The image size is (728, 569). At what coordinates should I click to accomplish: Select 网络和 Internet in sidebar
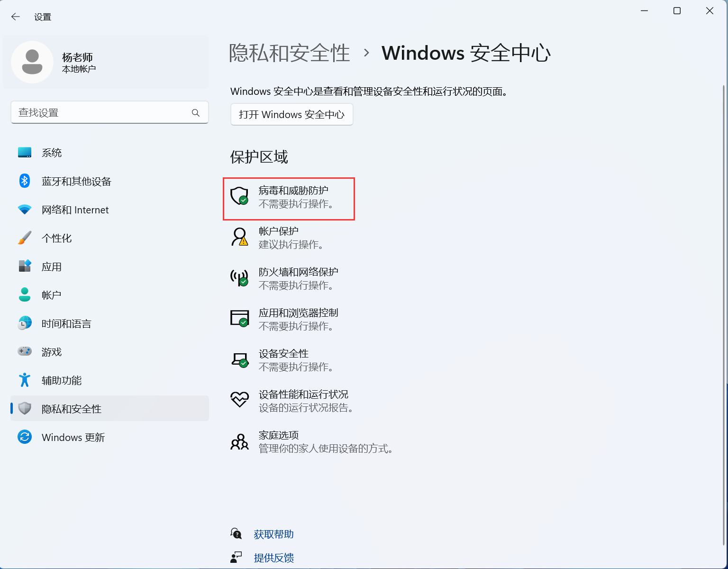[109, 210]
